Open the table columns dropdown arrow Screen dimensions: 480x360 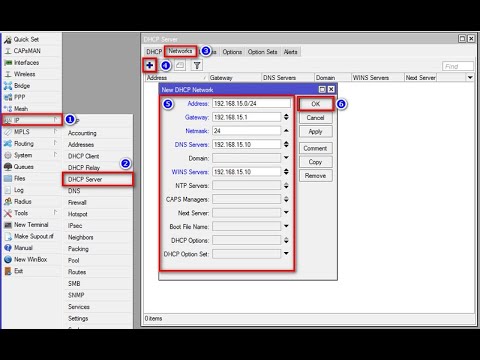[x=470, y=78]
